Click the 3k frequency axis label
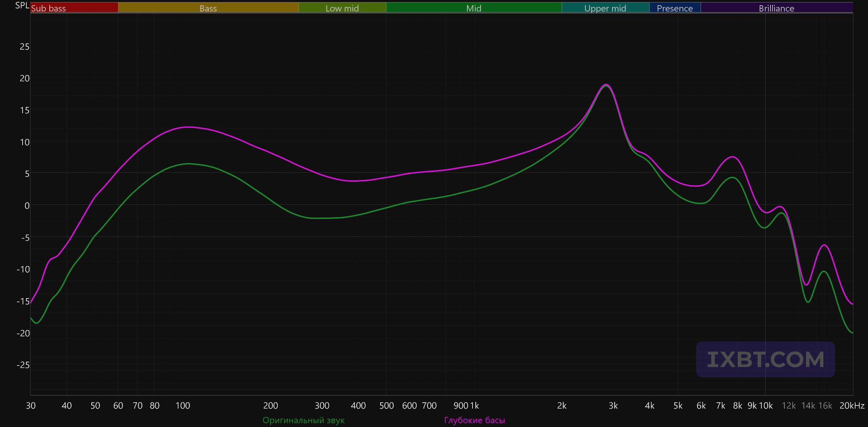Image resolution: width=868 pixels, height=427 pixels. (x=613, y=405)
